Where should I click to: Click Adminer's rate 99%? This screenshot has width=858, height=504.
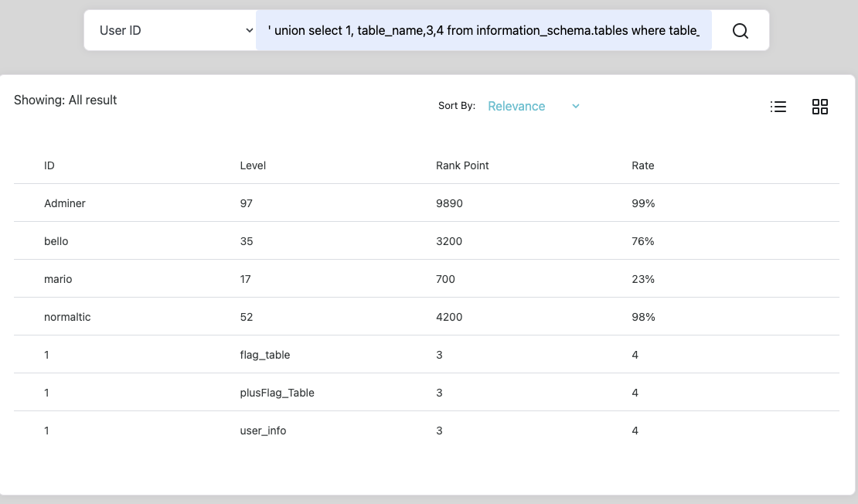point(643,203)
